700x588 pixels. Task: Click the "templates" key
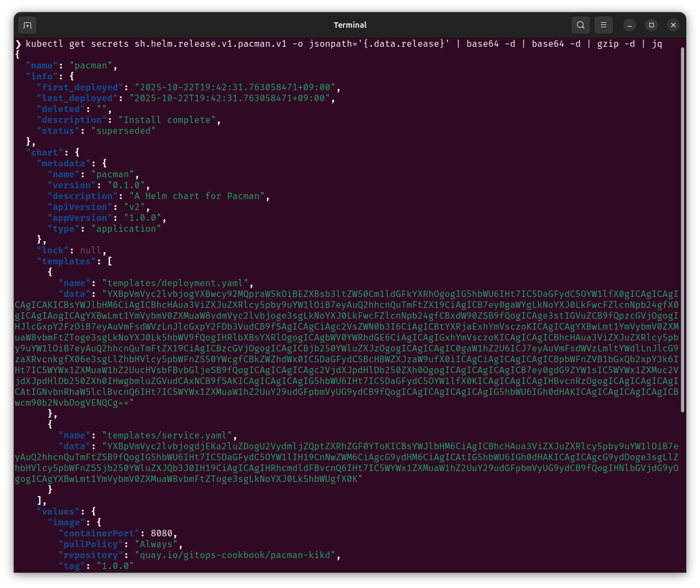coord(66,261)
